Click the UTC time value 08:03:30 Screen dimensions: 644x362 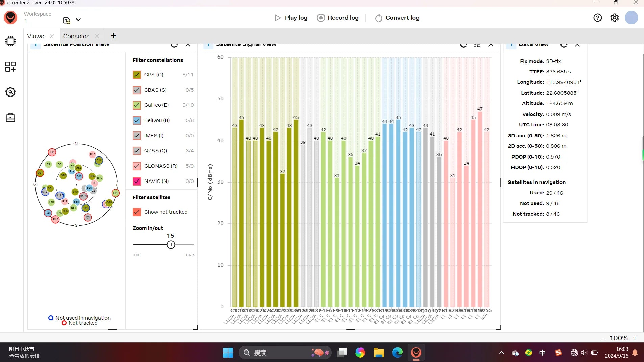557,125
